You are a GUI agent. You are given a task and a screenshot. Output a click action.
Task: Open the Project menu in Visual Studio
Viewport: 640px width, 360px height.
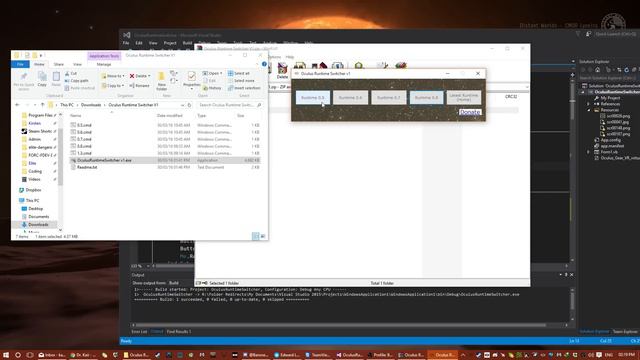[170, 43]
